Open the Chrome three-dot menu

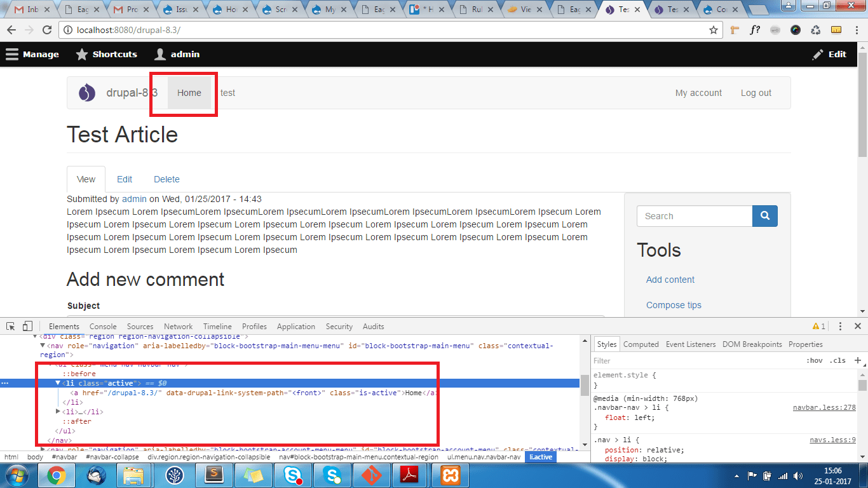click(855, 30)
